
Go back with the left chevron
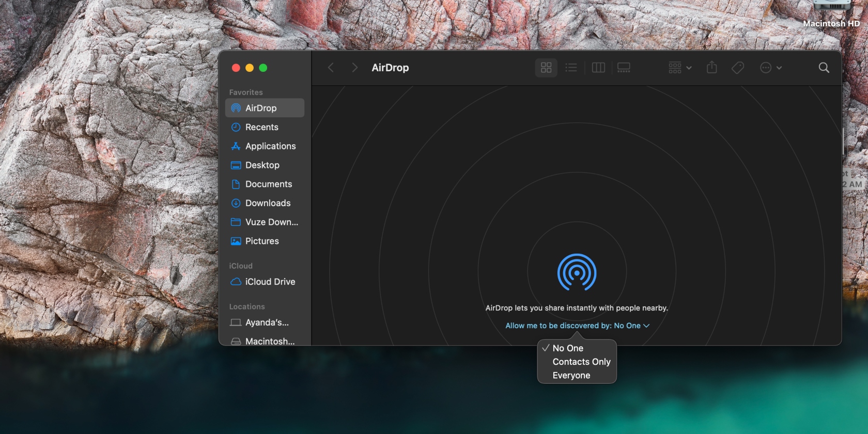coord(331,68)
